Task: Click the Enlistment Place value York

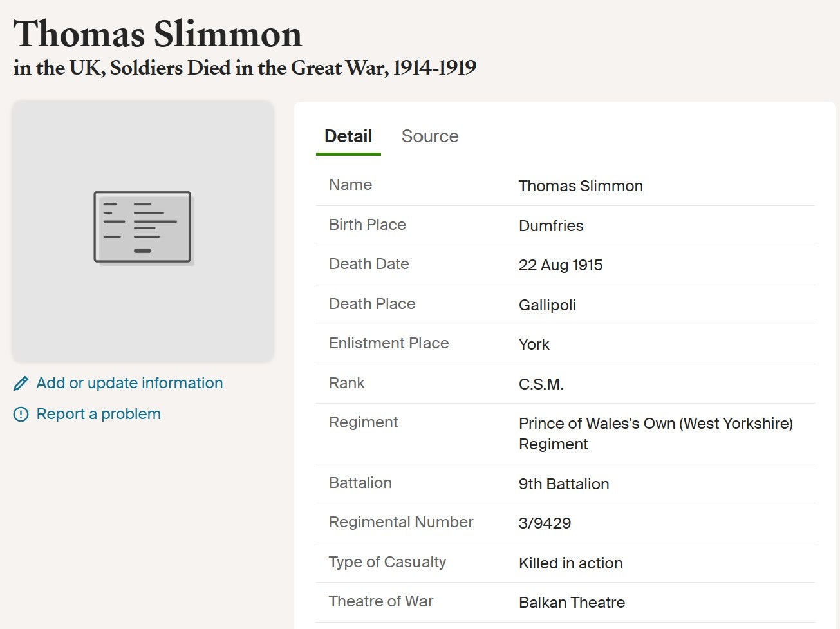Action: tap(534, 344)
